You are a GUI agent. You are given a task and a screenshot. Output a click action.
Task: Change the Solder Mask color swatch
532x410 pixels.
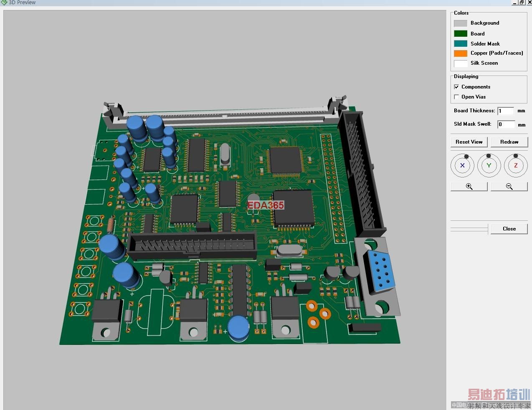click(x=461, y=44)
